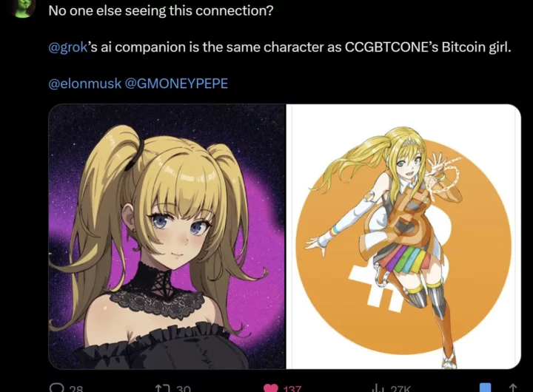The height and width of the screenshot is (392, 533).
Task: Open the tweet author's green avatar
Action: [23, 7]
